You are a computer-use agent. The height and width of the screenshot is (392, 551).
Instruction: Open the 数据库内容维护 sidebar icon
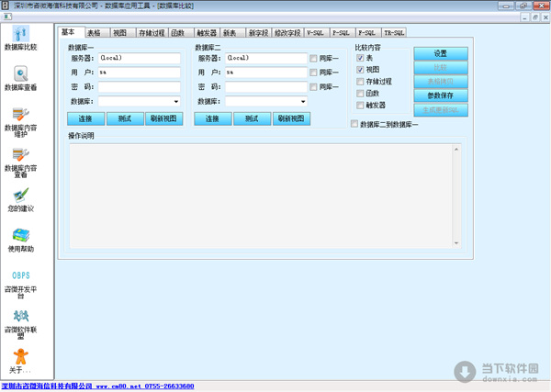point(21,115)
